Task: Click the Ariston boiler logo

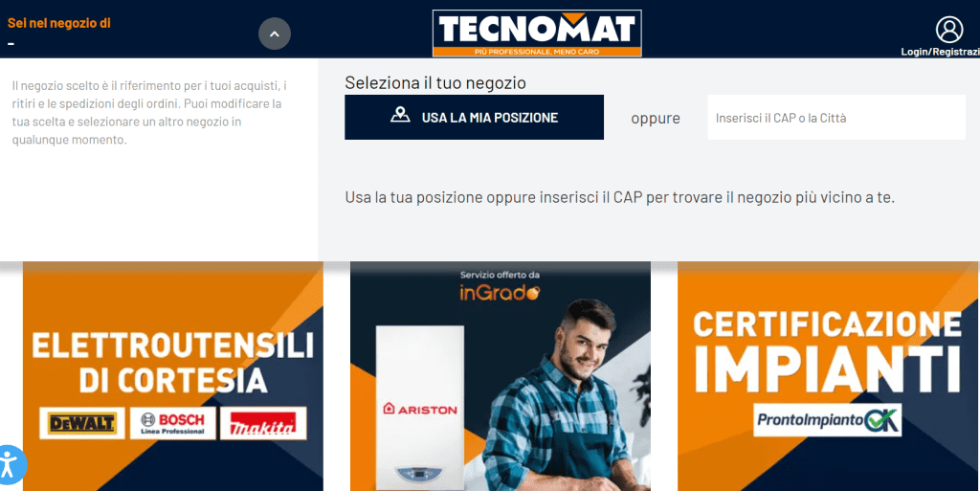Action: coord(420,410)
